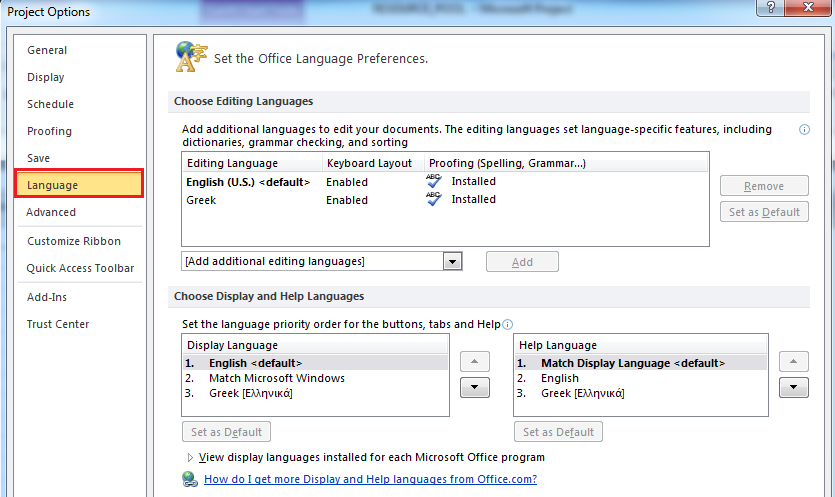Move Help Language up with the up arrow

[793, 362]
